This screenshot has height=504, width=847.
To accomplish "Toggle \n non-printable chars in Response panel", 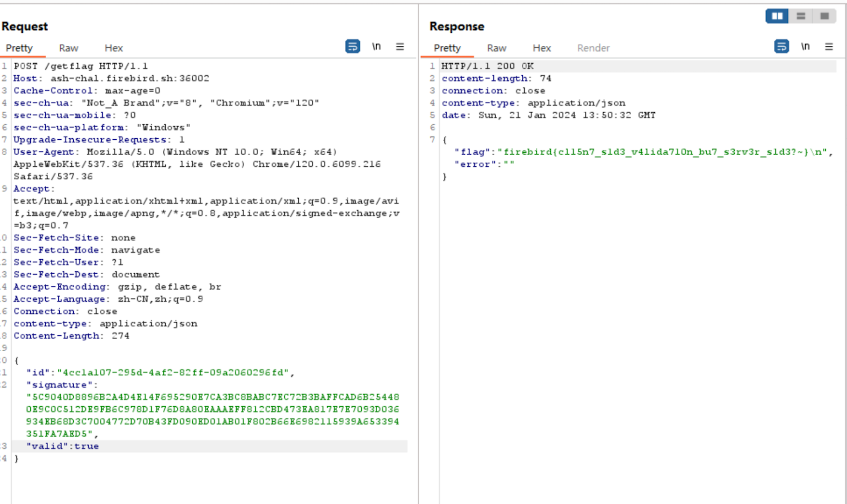I will click(805, 47).
